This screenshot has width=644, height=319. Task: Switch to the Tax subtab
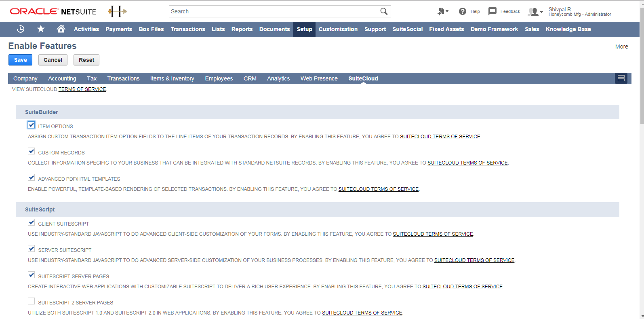pyautogui.click(x=92, y=78)
